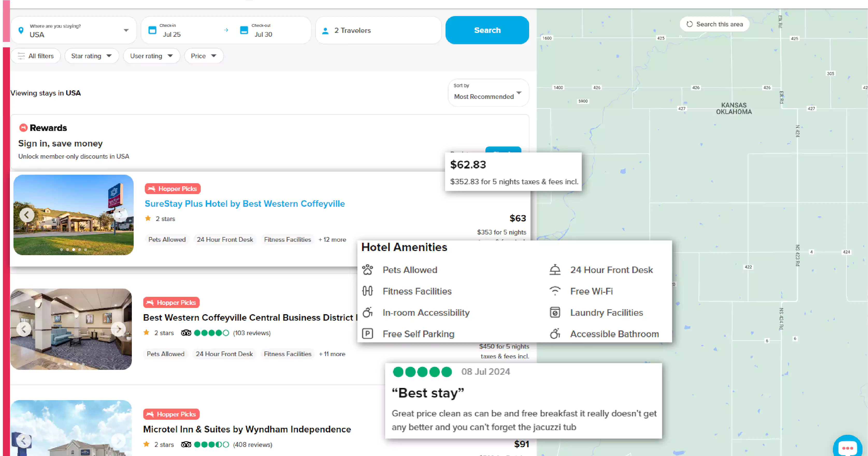Click the check-in calendar icon

(152, 30)
